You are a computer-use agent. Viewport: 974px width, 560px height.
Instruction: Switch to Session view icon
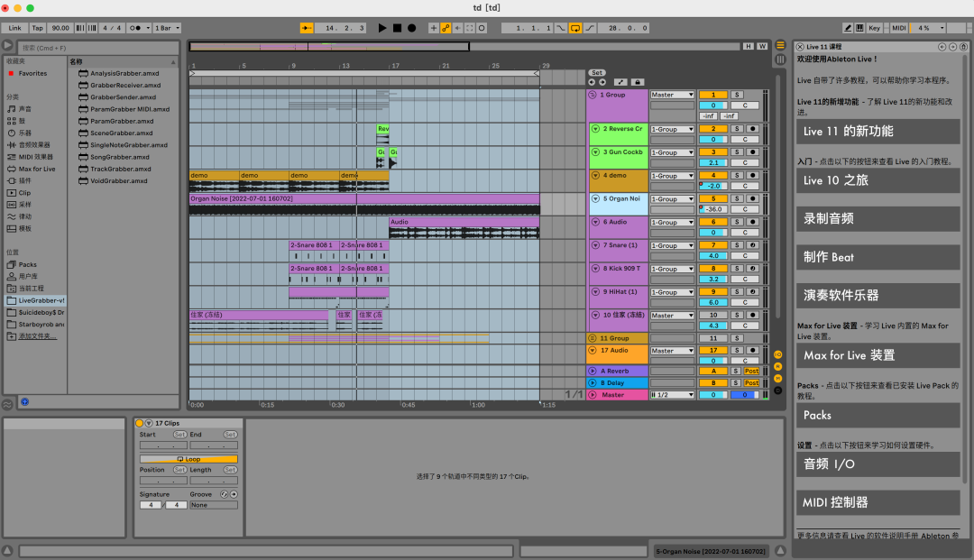tap(780, 59)
